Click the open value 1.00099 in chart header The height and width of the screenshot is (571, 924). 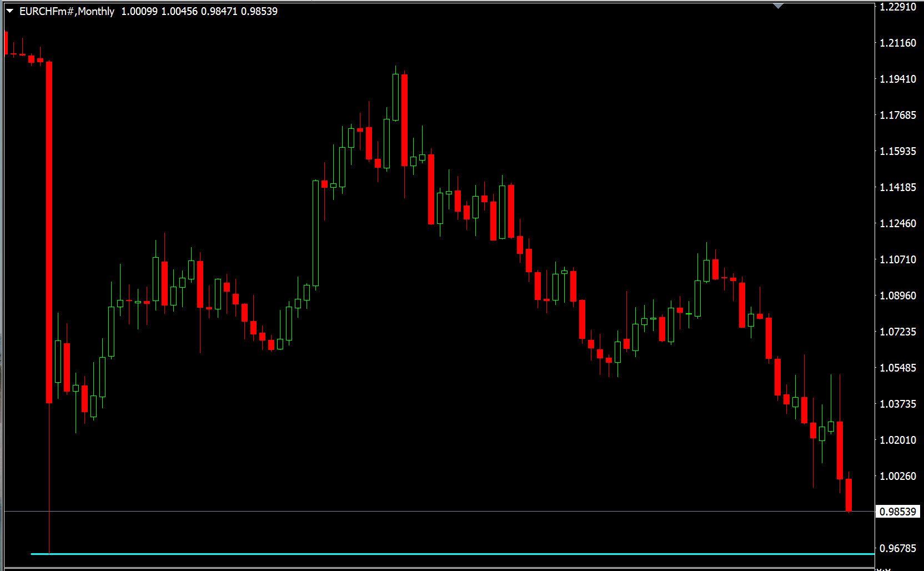[x=139, y=11]
